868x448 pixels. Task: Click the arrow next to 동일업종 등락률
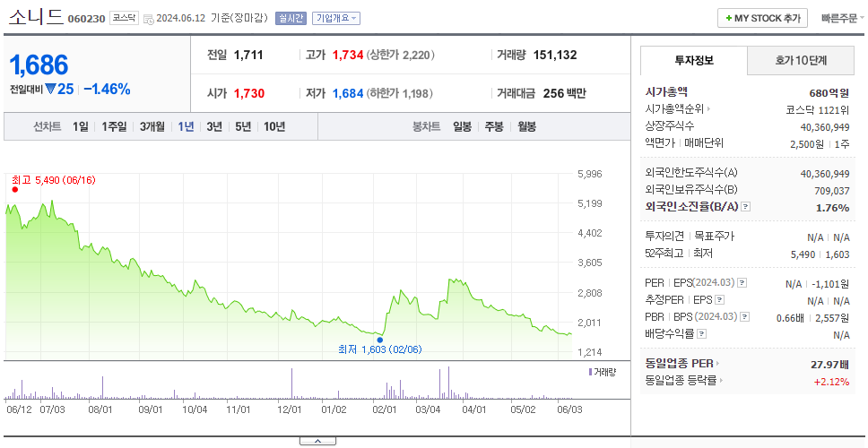tap(721, 381)
